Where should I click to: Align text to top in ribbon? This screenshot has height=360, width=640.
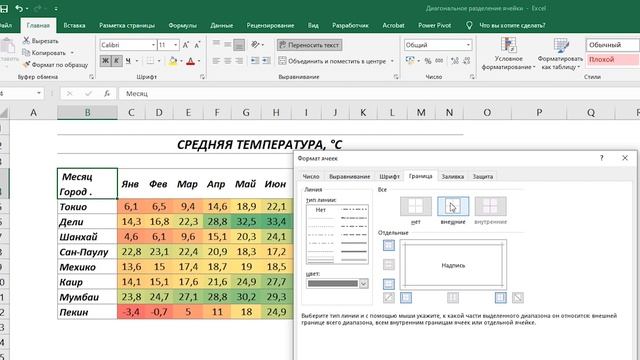216,44
